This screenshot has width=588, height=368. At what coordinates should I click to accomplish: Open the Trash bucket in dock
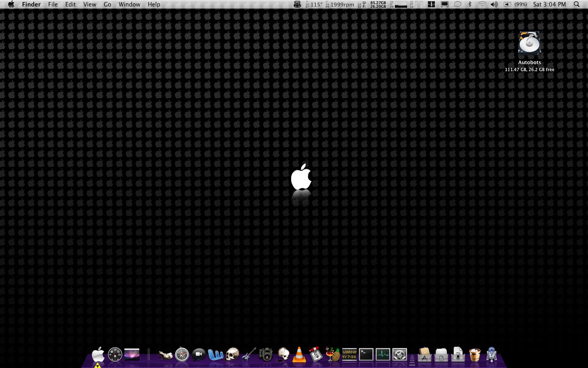(475, 355)
